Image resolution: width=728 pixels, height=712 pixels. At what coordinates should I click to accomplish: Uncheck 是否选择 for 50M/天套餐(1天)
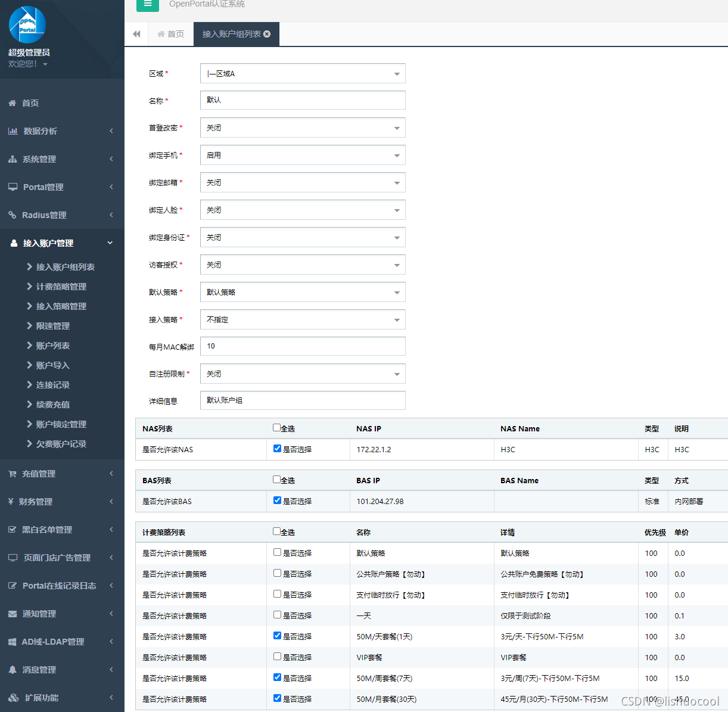click(x=277, y=636)
